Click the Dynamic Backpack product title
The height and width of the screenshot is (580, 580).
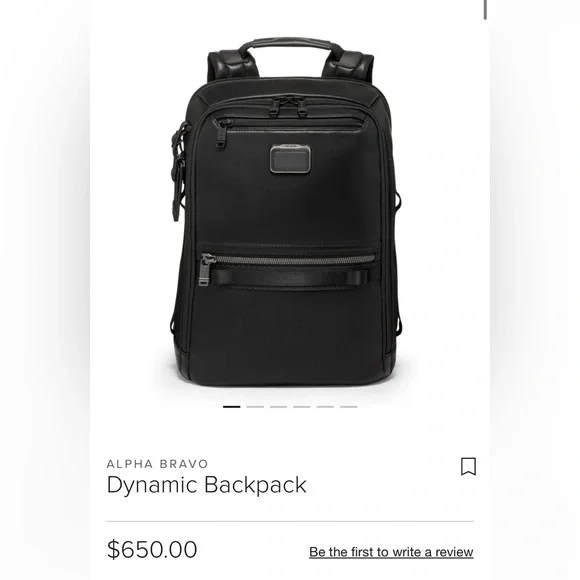[x=206, y=485]
